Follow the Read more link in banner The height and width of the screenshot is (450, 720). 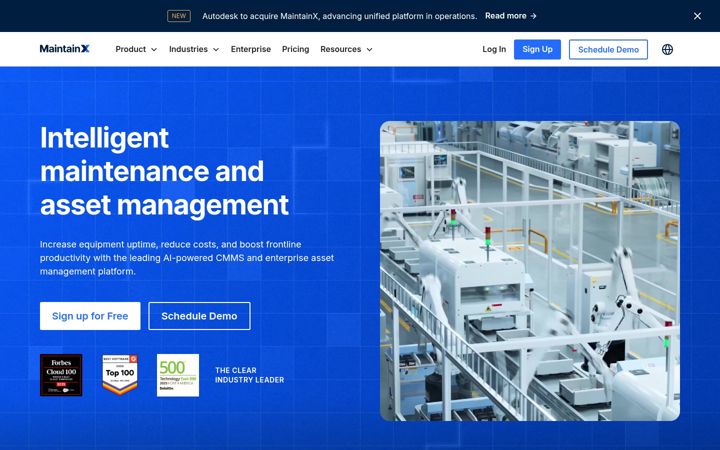[511, 16]
